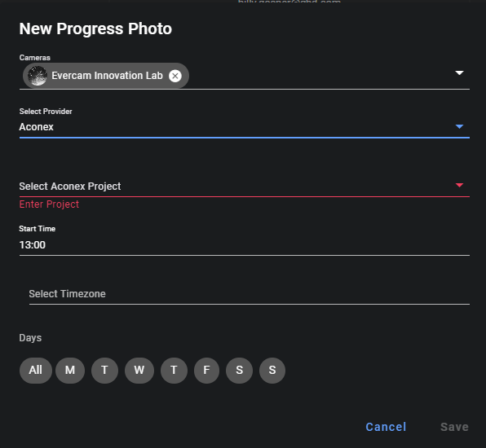Toggle the S chip right after F
Image resolution: width=486 pixels, height=448 pixels.
point(239,371)
